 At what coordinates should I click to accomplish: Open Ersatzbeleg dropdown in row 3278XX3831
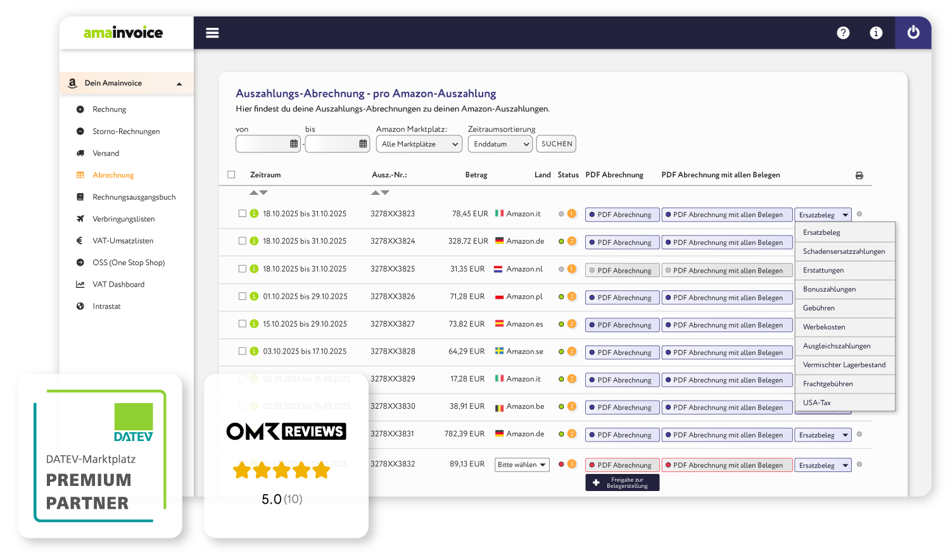coord(823,435)
